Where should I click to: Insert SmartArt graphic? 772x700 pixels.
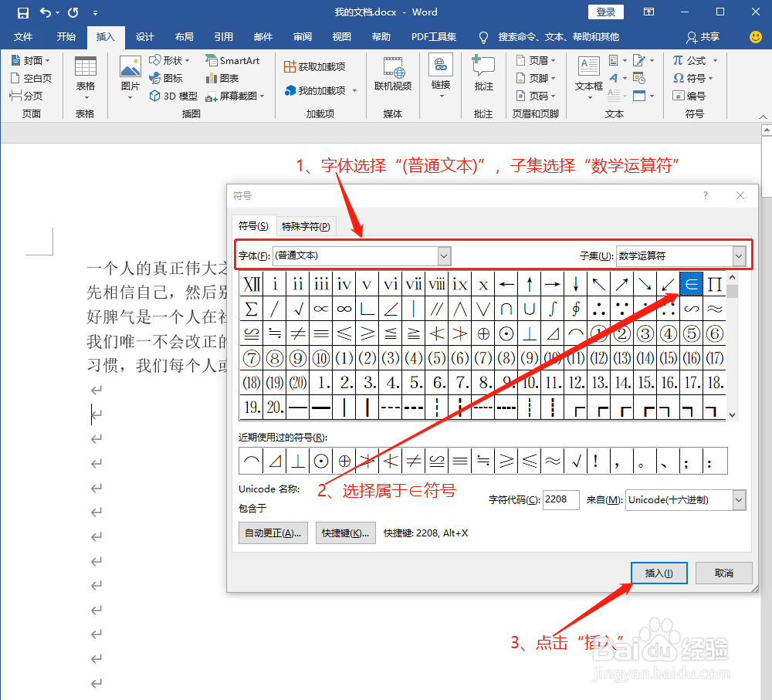(x=232, y=60)
